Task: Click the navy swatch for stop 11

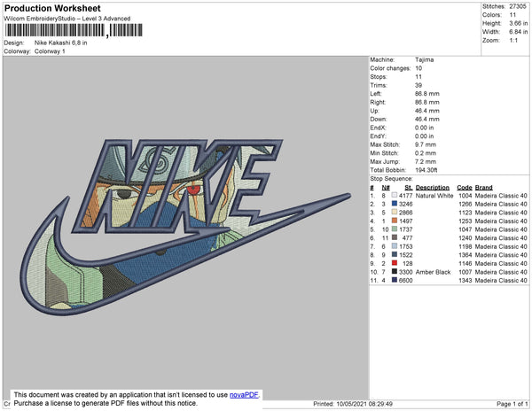Action: [x=395, y=280]
